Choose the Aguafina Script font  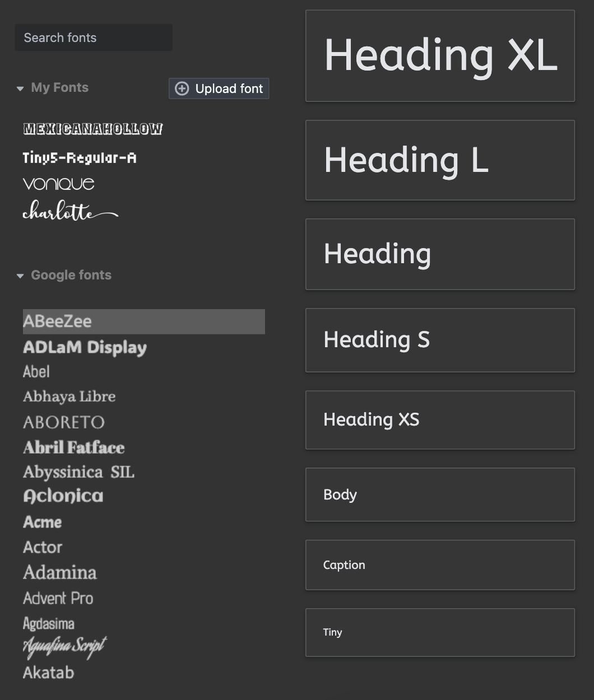[x=65, y=647]
